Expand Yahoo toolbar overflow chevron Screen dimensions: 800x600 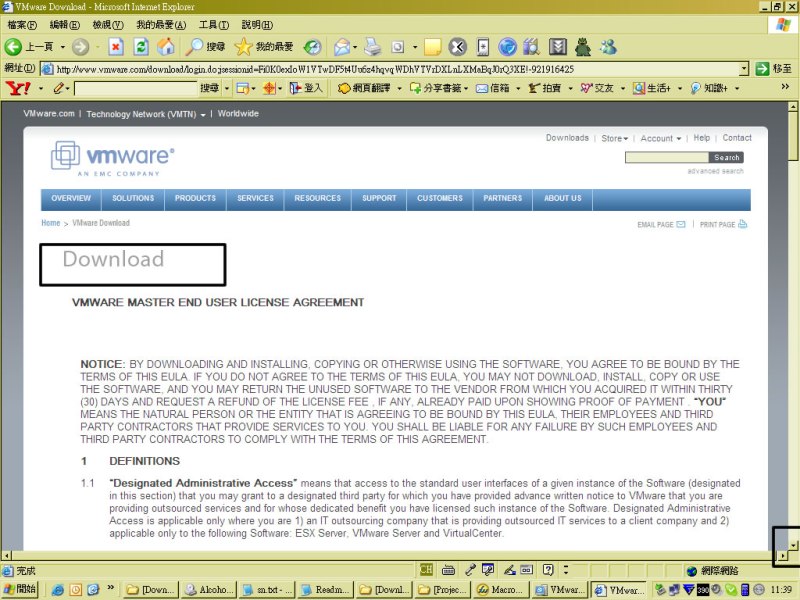[x=785, y=87]
